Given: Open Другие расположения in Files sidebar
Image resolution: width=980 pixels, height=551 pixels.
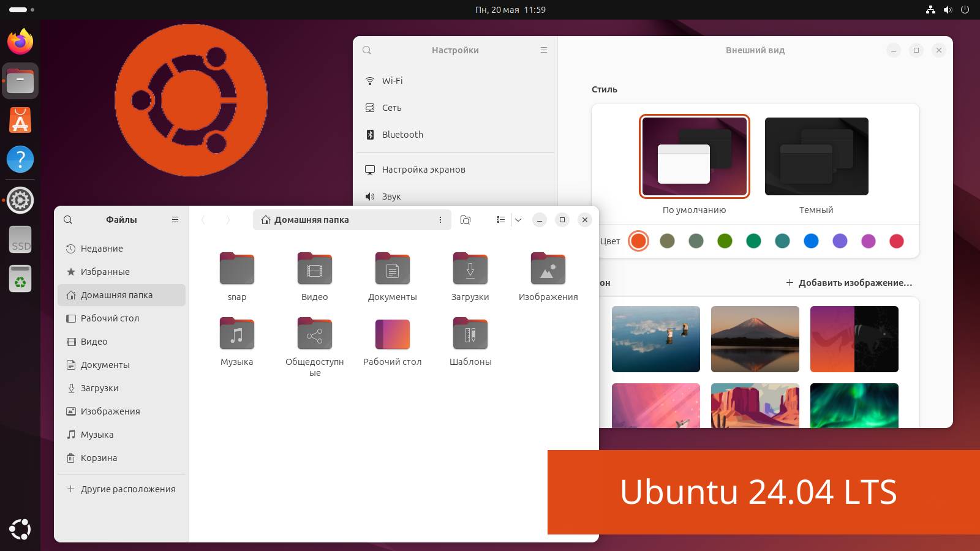Looking at the screenshot, I should (x=121, y=489).
